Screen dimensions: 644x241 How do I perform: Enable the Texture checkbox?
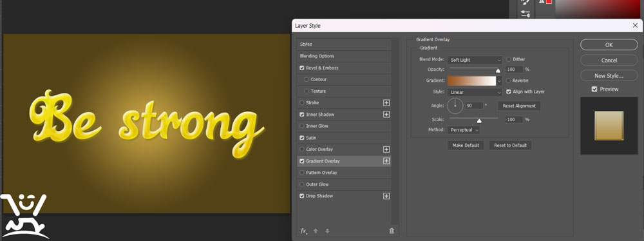coord(307,91)
